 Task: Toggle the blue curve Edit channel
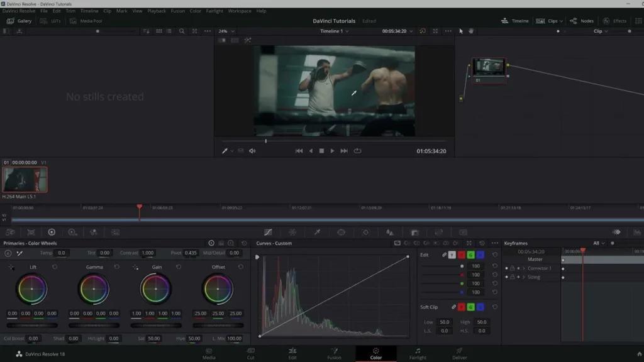pyautogui.click(x=480, y=255)
